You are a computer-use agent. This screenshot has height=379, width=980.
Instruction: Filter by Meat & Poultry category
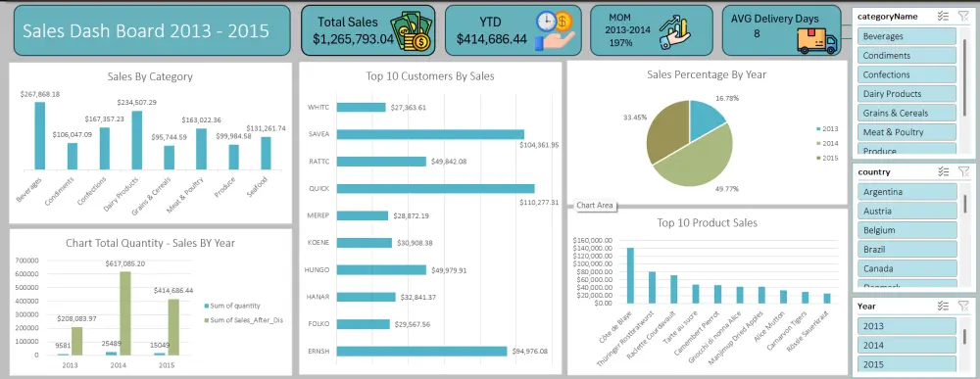[x=906, y=132]
